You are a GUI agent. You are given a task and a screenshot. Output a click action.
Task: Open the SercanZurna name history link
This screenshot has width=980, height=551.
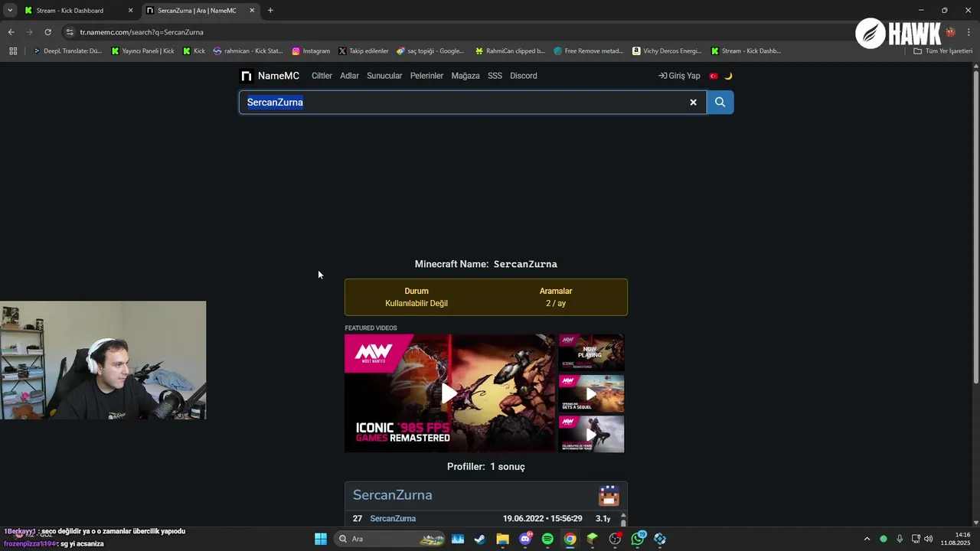393,519
